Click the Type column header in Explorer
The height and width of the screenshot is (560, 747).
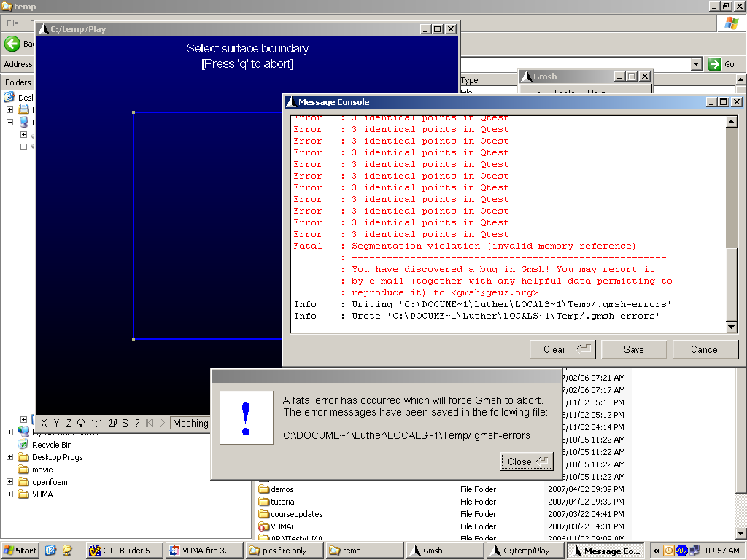(x=469, y=80)
